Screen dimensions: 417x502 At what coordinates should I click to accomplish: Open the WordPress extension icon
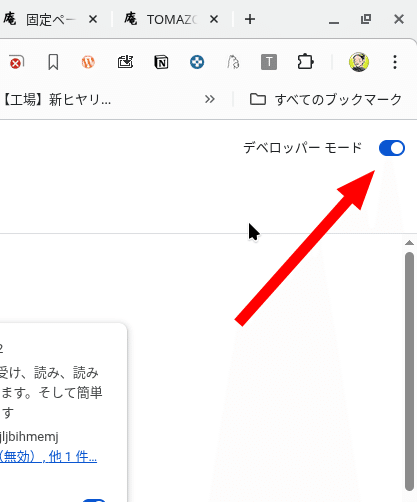click(x=88, y=62)
